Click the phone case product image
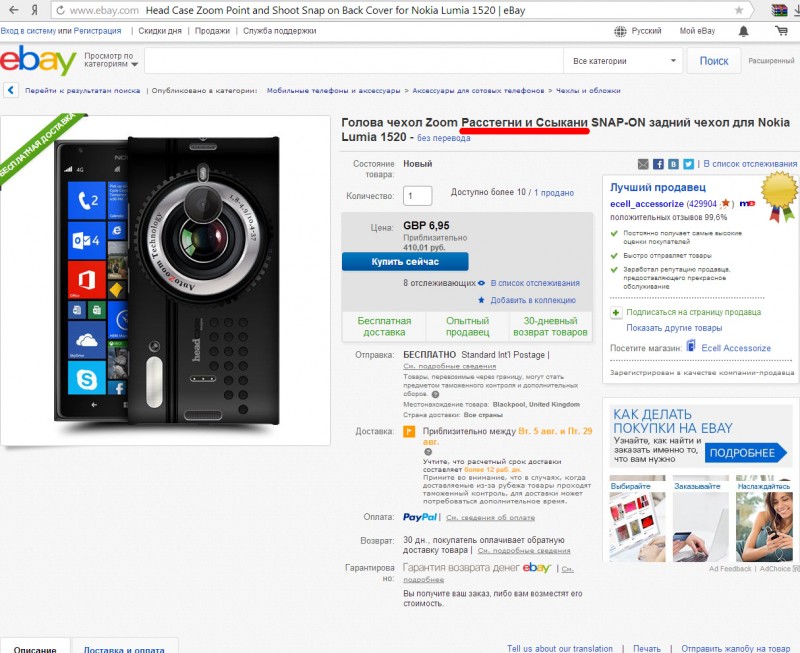The width and height of the screenshot is (800, 653). click(x=166, y=280)
